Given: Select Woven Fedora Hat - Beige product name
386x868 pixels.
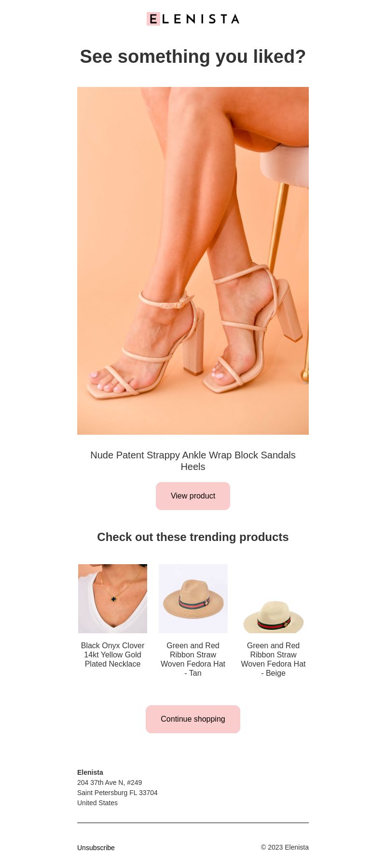Looking at the screenshot, I should 273,659.
